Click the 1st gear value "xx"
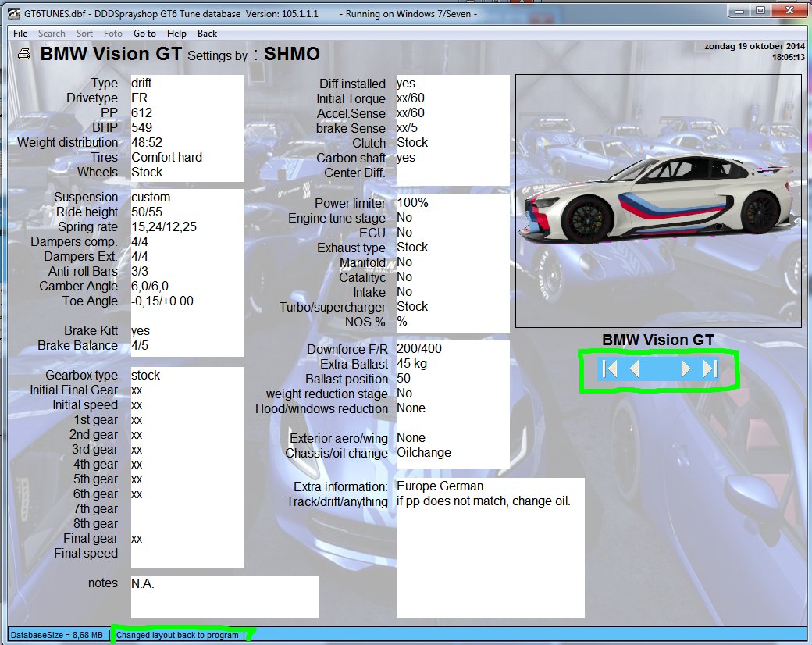Viewport: 812px width, 645px height. [136, 420]
